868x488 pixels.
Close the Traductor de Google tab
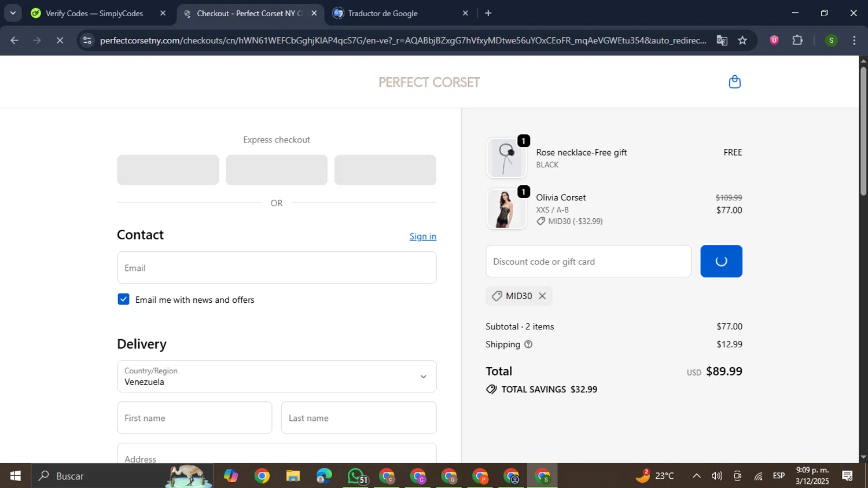[x=465, y=13]
